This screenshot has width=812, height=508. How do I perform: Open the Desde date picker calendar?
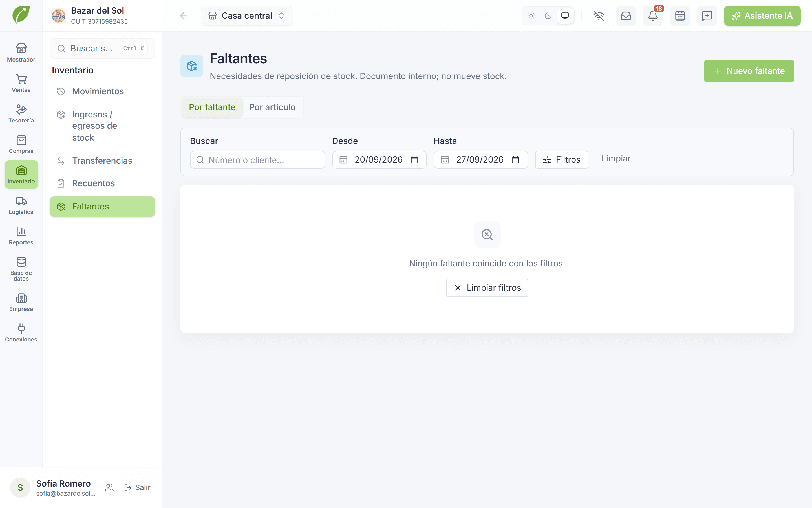point(414,159)
